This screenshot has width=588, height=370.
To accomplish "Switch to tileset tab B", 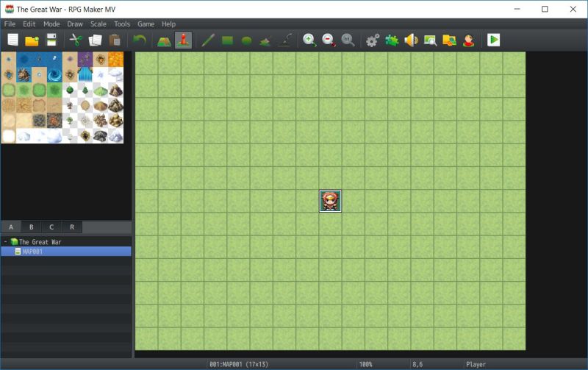I will [x=31, y=227].
